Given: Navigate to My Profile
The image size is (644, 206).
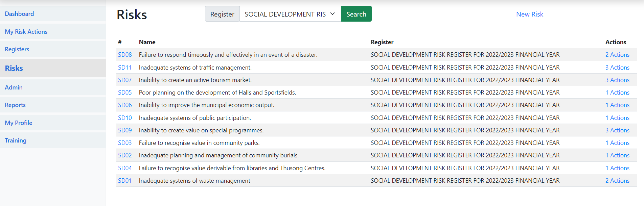Looking at the screenshot, I should click(x=19, y=123).
